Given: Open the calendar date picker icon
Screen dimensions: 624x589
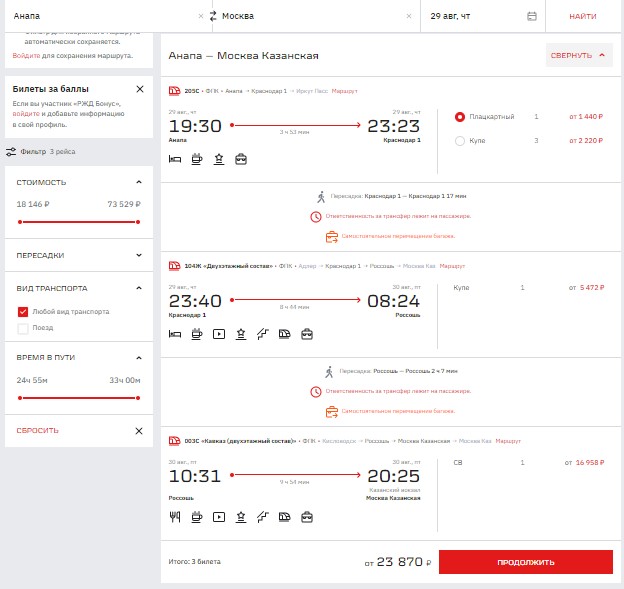Looking at the screenshot, I should click(x=532, y=16).
